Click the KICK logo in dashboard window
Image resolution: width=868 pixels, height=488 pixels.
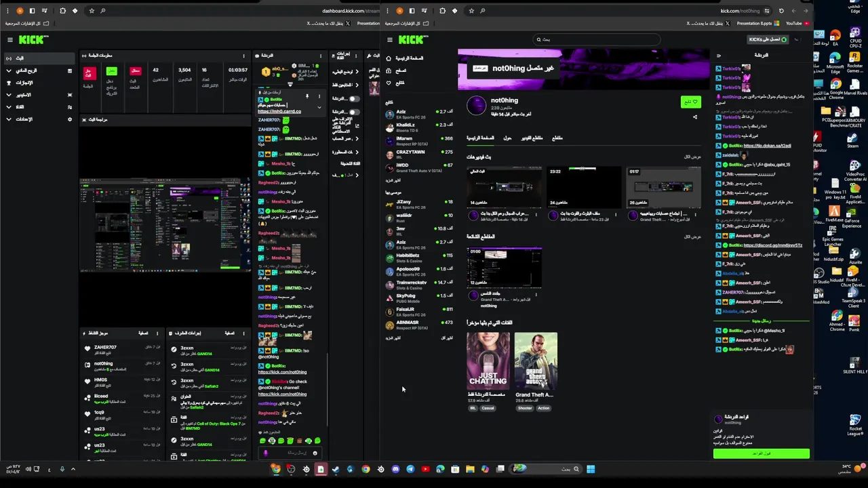(33, 40)
